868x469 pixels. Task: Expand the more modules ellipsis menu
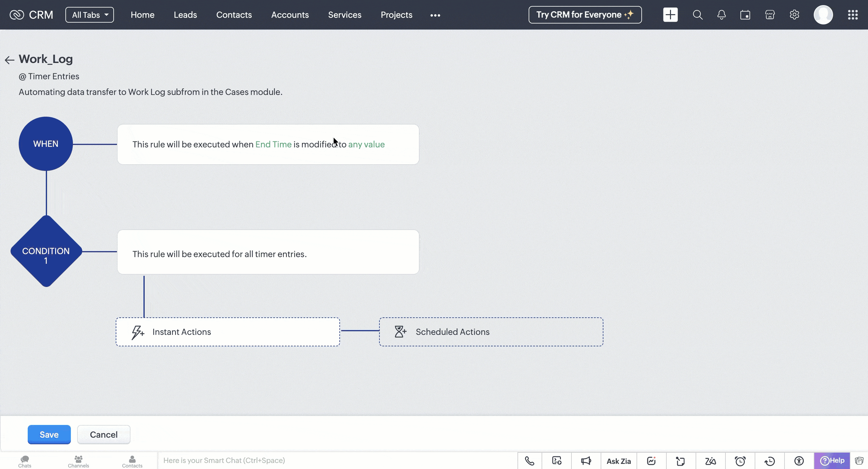point(435,15)
